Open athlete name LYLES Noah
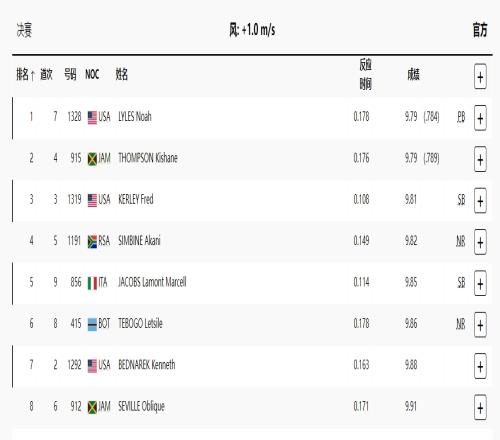This screenshot has width=500, height=440. [x=135, y=116]
